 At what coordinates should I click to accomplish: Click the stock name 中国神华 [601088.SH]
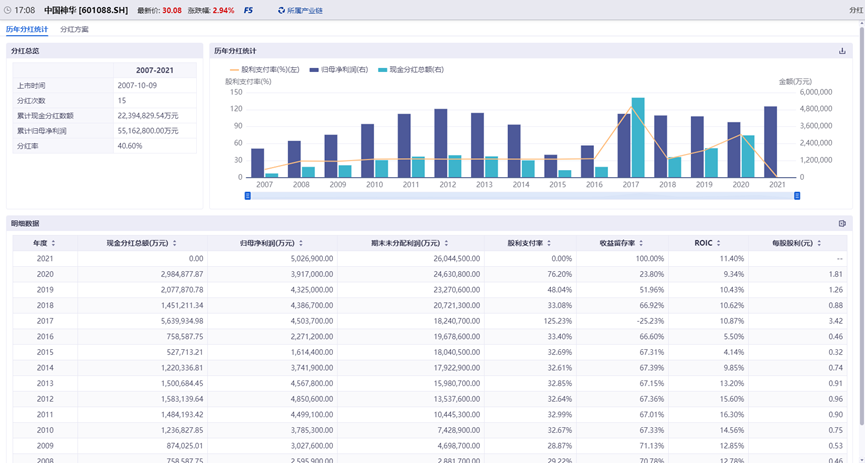point(85,10)
